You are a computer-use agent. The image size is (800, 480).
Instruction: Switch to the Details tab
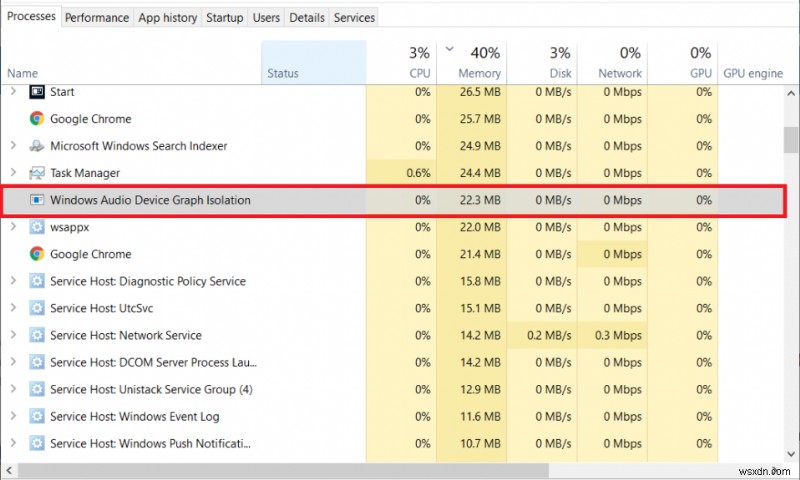point(307,18)
